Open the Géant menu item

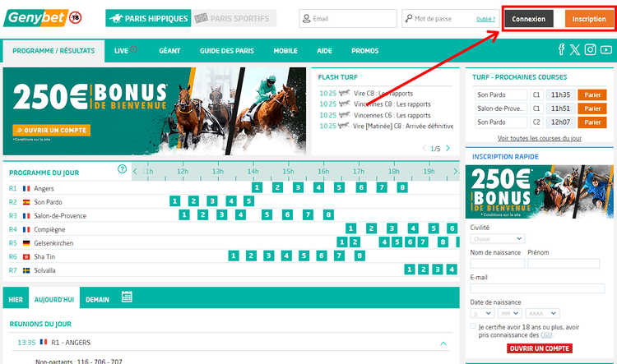click(x=169, y=51)
